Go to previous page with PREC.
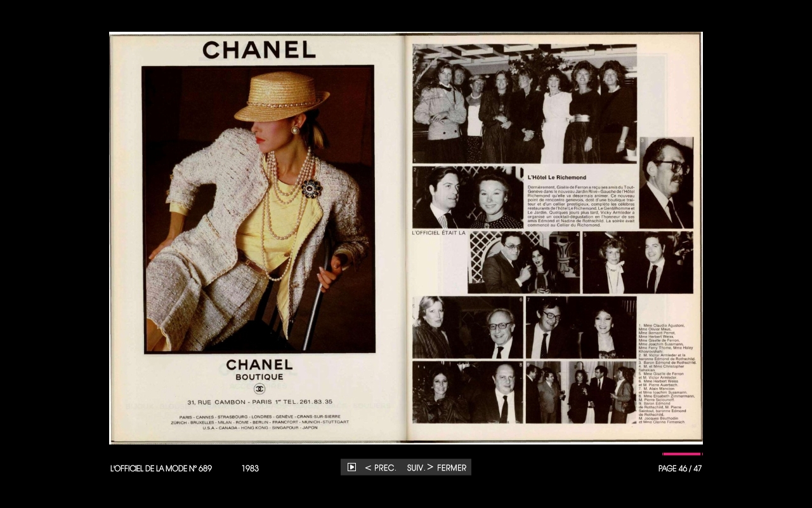This screenshot has height=508, width=812. (x=381, y=468)
